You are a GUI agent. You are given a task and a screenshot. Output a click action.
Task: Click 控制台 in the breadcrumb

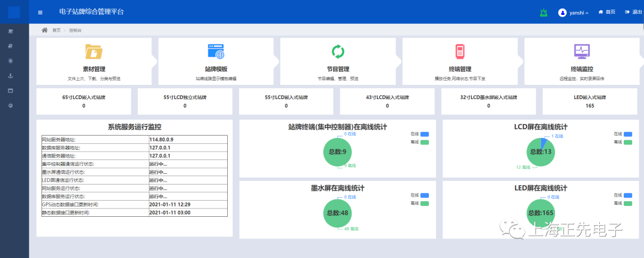point(75,30)
